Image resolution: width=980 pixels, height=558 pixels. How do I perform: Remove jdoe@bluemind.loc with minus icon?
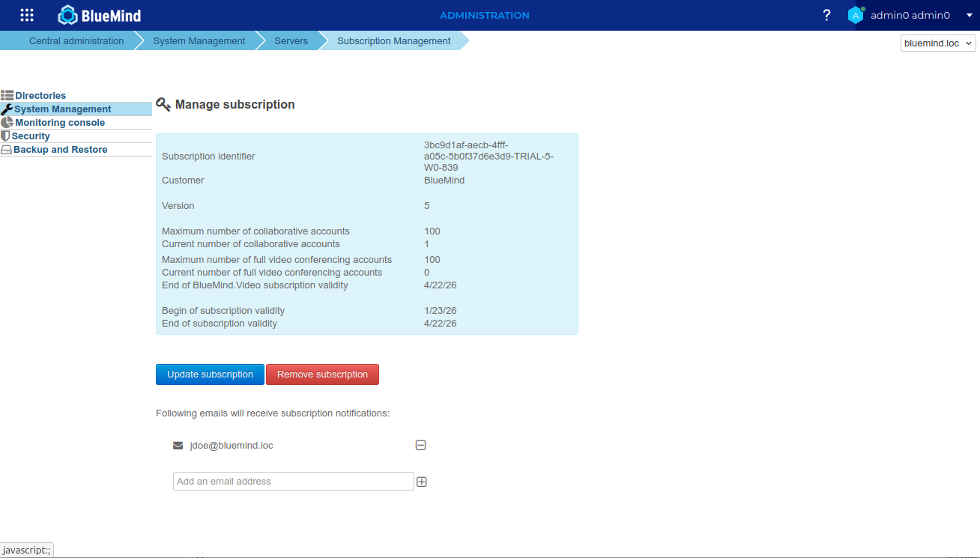click(421, 446)
